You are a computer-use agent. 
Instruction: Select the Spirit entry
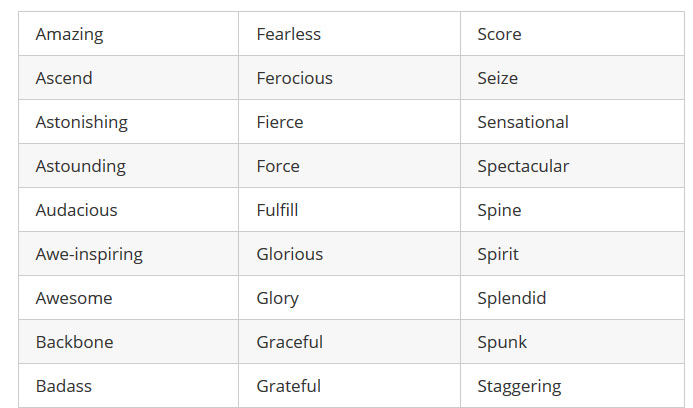pyautogui.click(x=498, y=254)
